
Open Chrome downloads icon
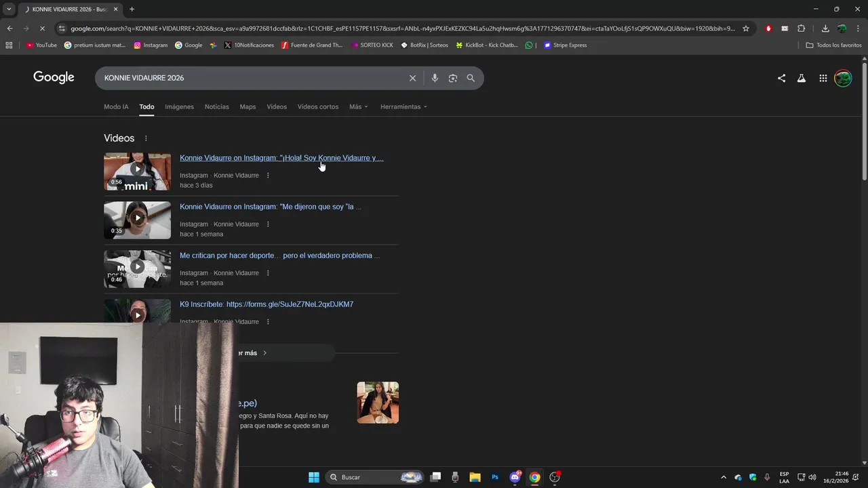[x=825, y=28]
